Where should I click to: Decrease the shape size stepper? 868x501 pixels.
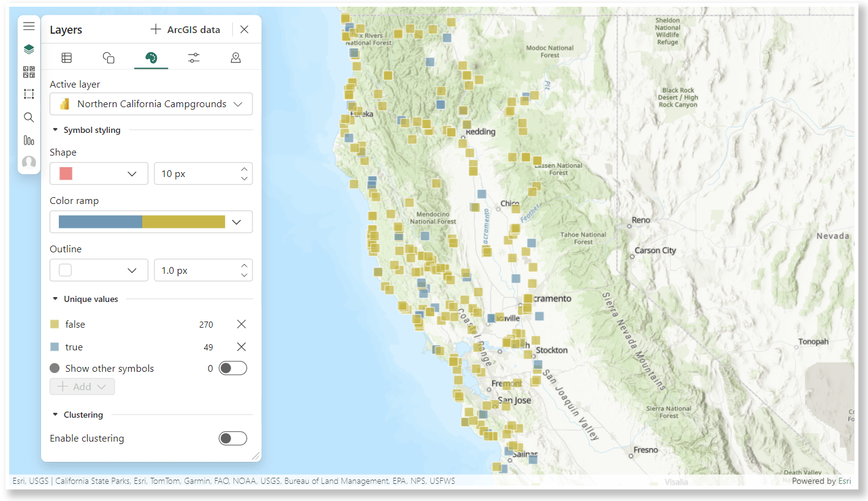pos(245,179)
